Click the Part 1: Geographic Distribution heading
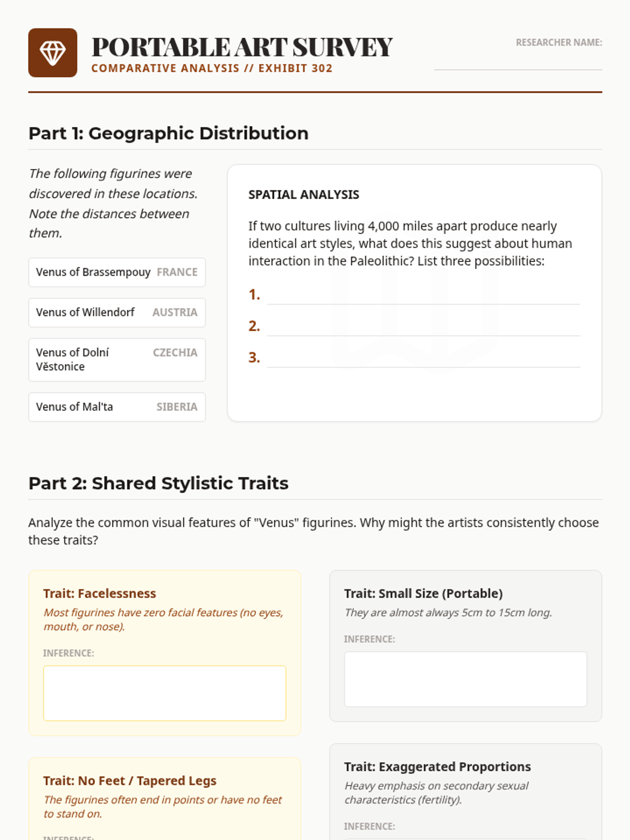 coord(169,133)
